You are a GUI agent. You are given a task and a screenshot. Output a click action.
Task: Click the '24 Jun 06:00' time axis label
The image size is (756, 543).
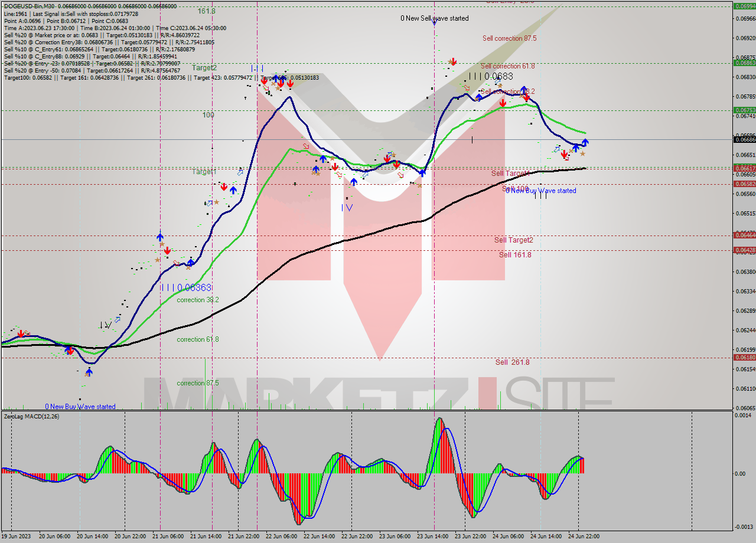click(x=508, y=537)
